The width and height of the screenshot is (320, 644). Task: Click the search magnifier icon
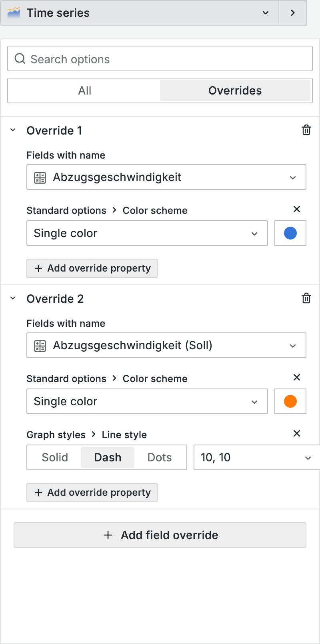[x=20, y=59]
